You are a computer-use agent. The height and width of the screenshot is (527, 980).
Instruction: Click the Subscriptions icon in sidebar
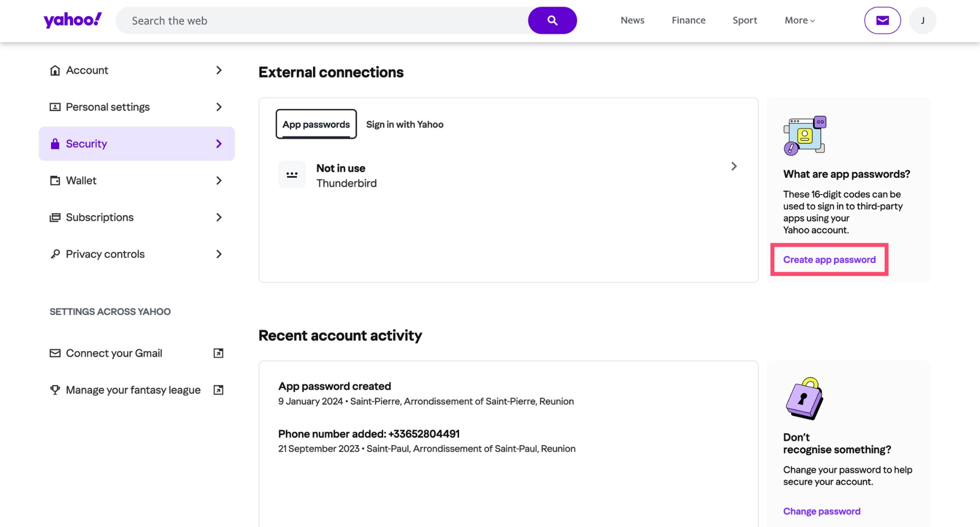click(x=55, y=217)
